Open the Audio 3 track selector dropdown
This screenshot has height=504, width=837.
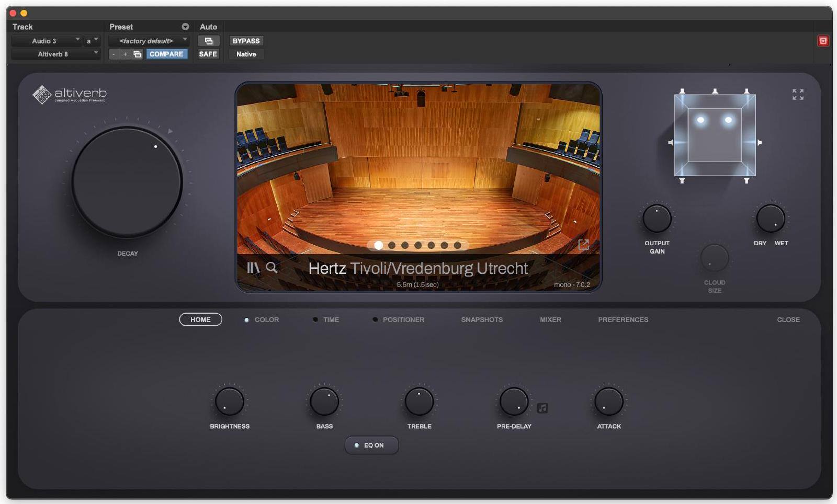click(x=46, y=41)
